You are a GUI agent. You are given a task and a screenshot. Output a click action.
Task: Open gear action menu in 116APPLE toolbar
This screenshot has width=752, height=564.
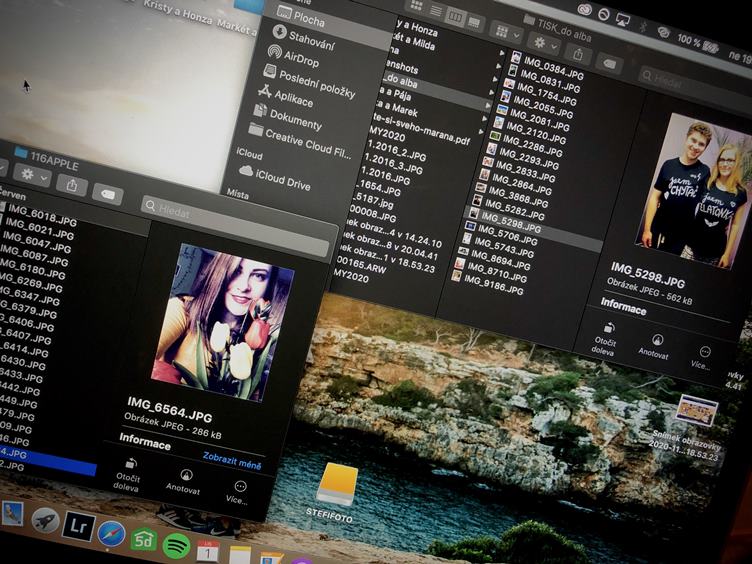[33, 175]
